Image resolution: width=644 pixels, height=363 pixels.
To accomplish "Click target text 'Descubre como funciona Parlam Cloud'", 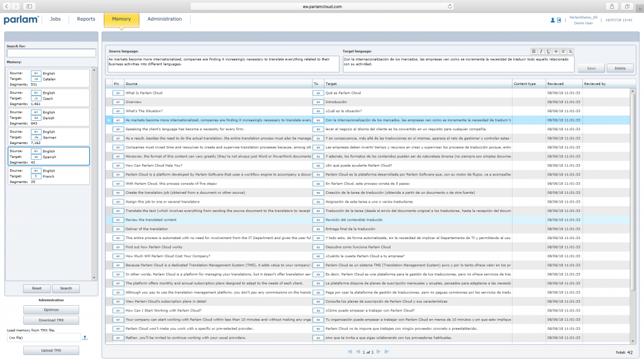I will (x=358, y=247).
